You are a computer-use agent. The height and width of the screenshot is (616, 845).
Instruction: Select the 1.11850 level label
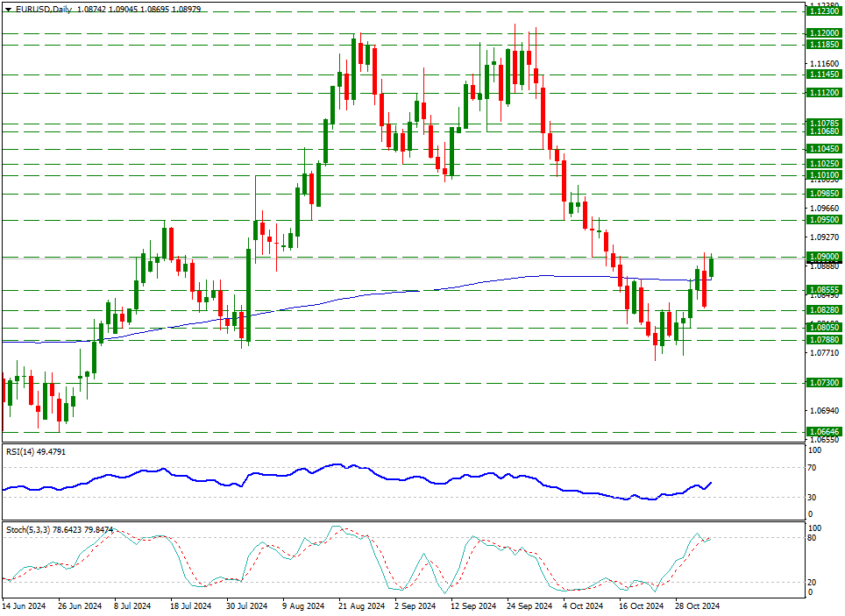[x=825, y=45]
